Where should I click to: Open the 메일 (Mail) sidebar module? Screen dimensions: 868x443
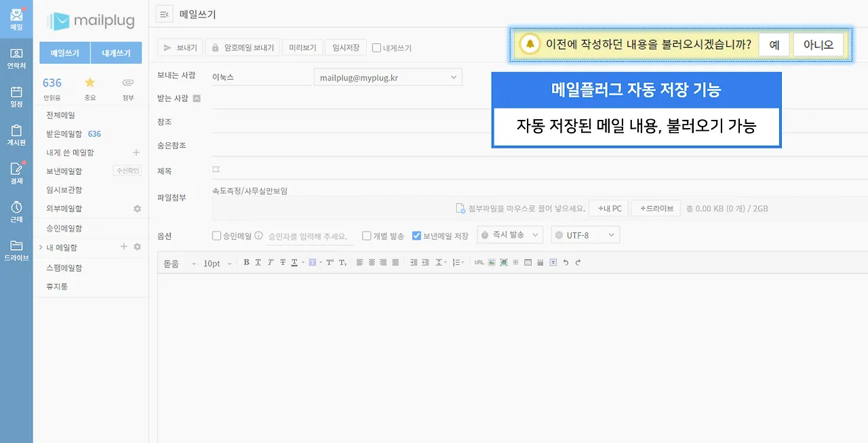[16, 20]
